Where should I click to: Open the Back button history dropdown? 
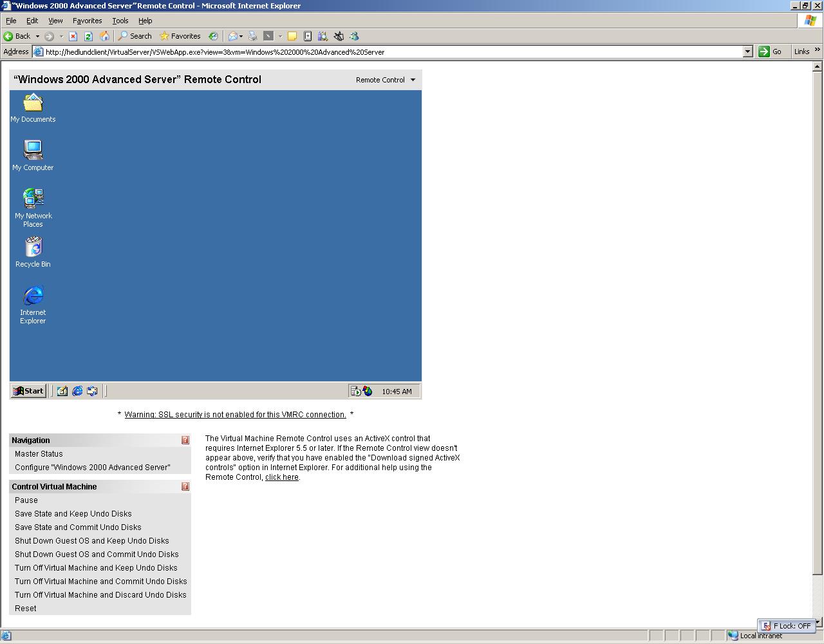pyautogui.click(x=37, y=36)
